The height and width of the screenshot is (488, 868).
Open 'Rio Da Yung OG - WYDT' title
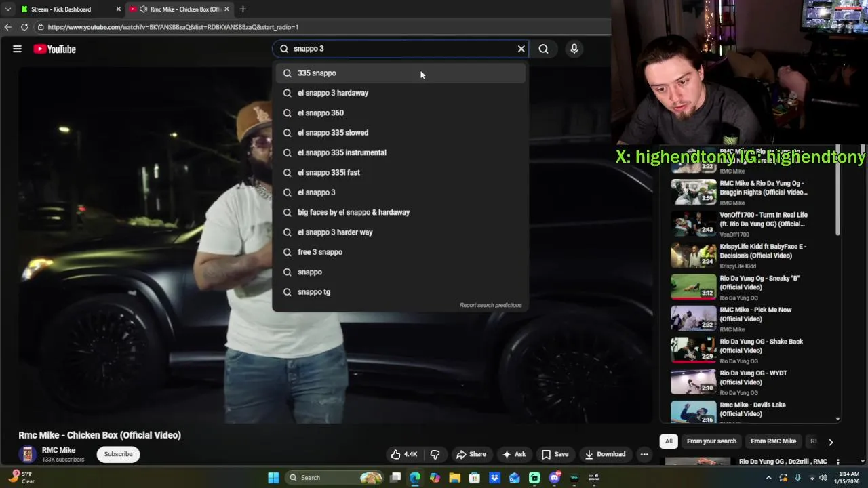[x=753, y=378]
